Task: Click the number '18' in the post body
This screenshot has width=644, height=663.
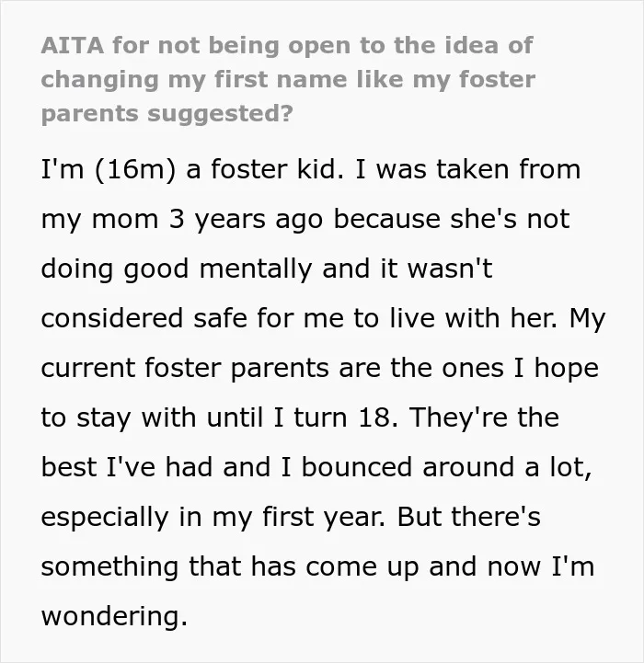Action: coord(374,417)
